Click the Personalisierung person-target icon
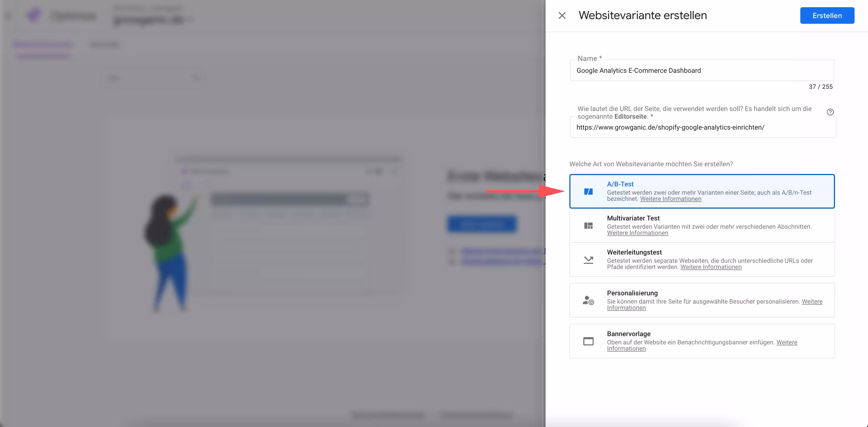The width and height of the screenshot is (868, 427). [588, 301]
